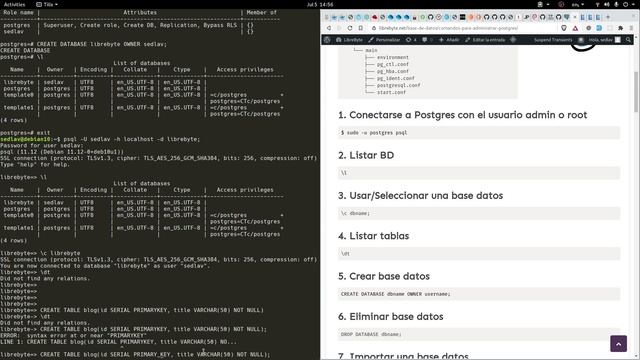
Task: Click terminal line Password for user sedlav
Action: coord(42,145)
